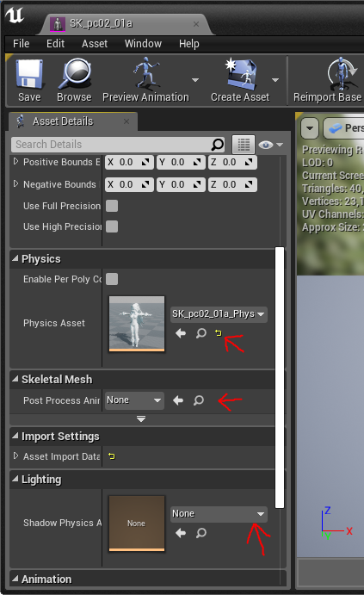
Task: Open the Window menu
Action: point(143,44)
